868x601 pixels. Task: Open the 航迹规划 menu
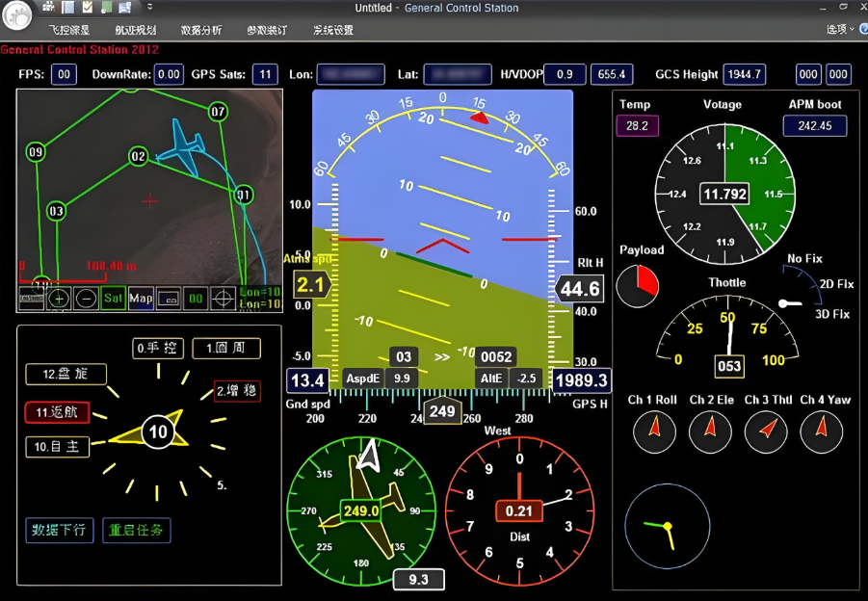[135, 30]
